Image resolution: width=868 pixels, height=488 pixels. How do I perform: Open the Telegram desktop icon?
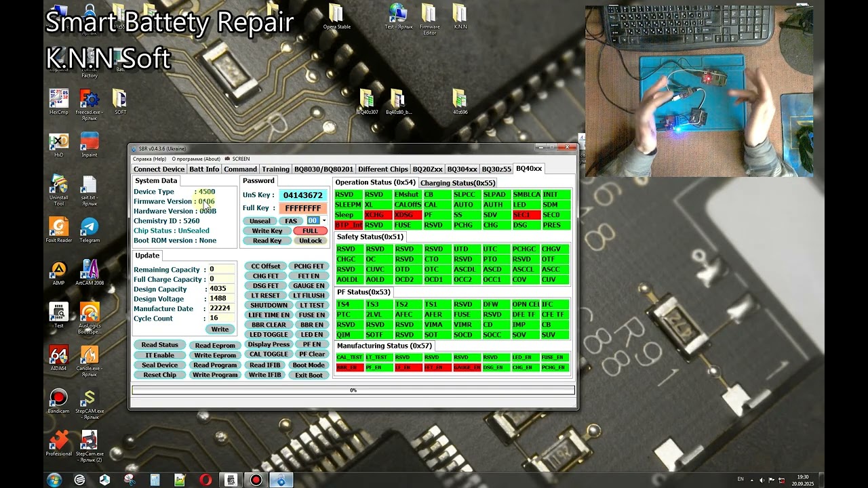90,230
